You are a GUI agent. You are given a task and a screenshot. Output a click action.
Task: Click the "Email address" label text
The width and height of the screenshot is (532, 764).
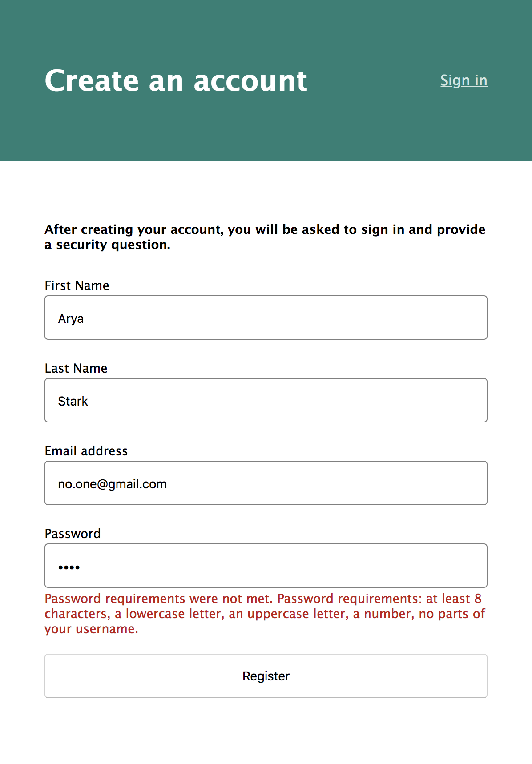pyautogui.click(x=86, y=451)
